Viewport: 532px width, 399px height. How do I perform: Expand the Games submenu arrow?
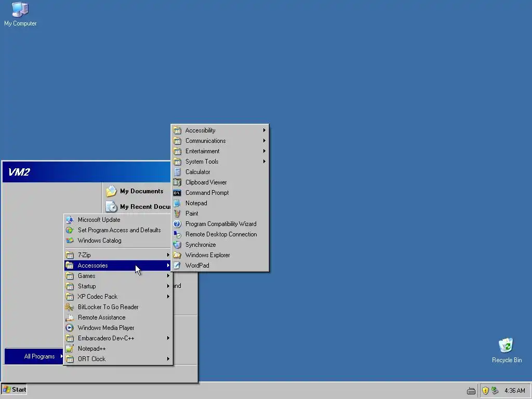(168, 276)
